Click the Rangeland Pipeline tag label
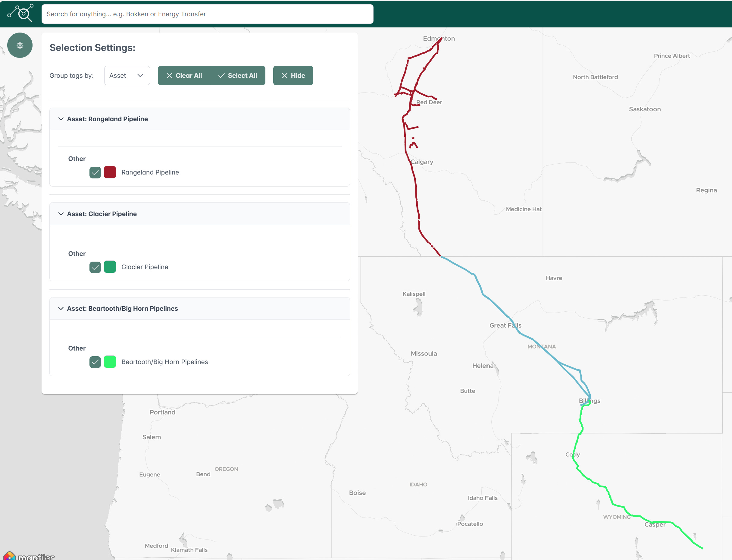The width and height of the screenshot is (732, 560). pyautogui.click(x=150, y=172)
